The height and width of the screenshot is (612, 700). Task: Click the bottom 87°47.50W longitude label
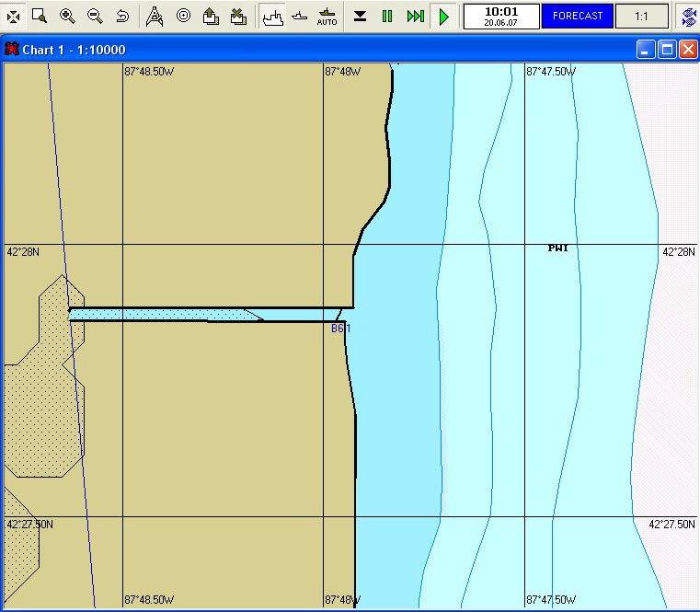551,599
